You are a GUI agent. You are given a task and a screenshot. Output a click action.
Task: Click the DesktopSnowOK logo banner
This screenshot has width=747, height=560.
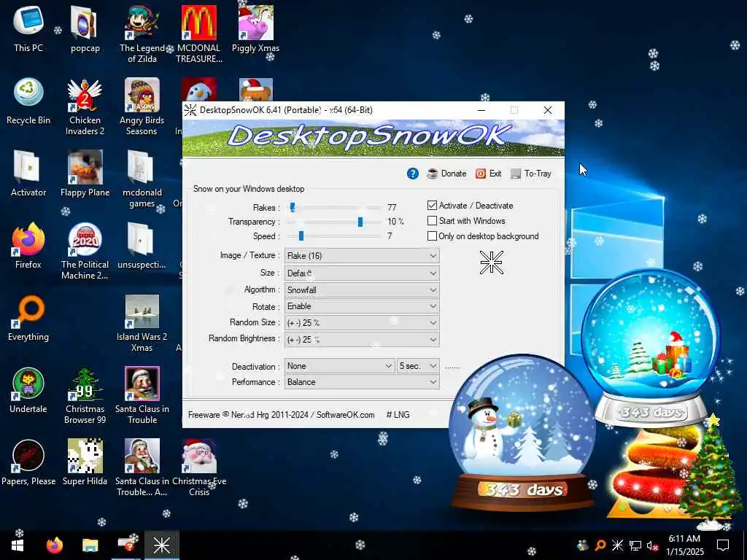click(x=373, y=138)
